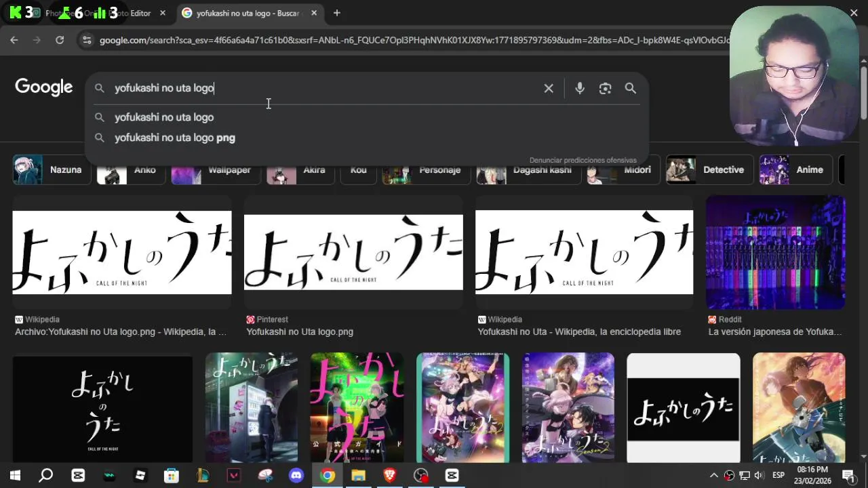Image resolution: width=868 pixels, height=488 pixels.
Task: Filter images by Anko chip
Action: pos(131,169)
